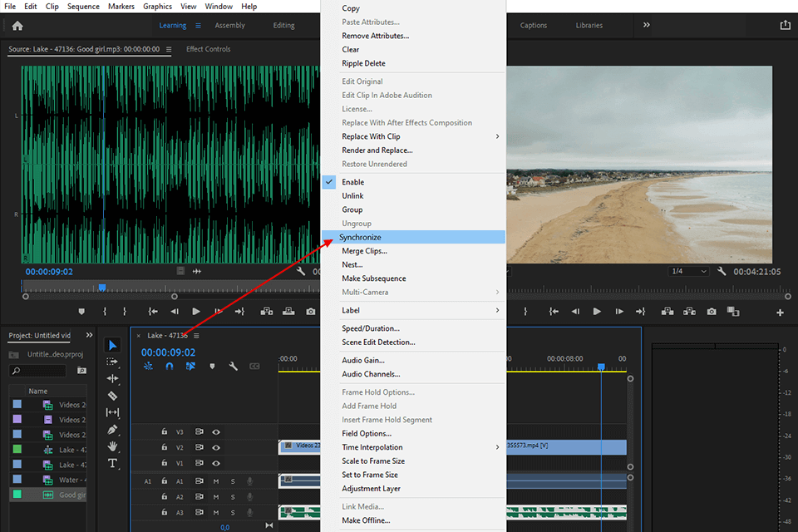The width and height of the screenshot is (798, 532).
Task: Click the source monitor playhead marker
Action: point(101,287)
